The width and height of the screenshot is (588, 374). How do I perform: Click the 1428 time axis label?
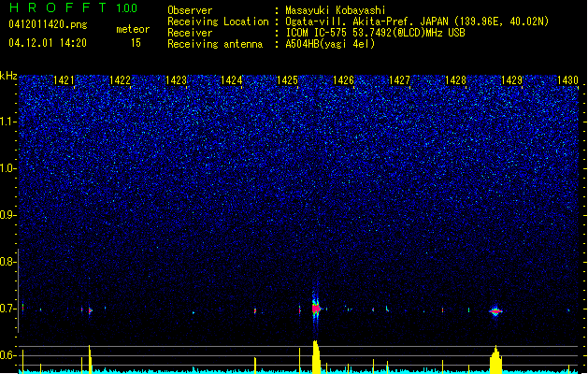(455, 80)
